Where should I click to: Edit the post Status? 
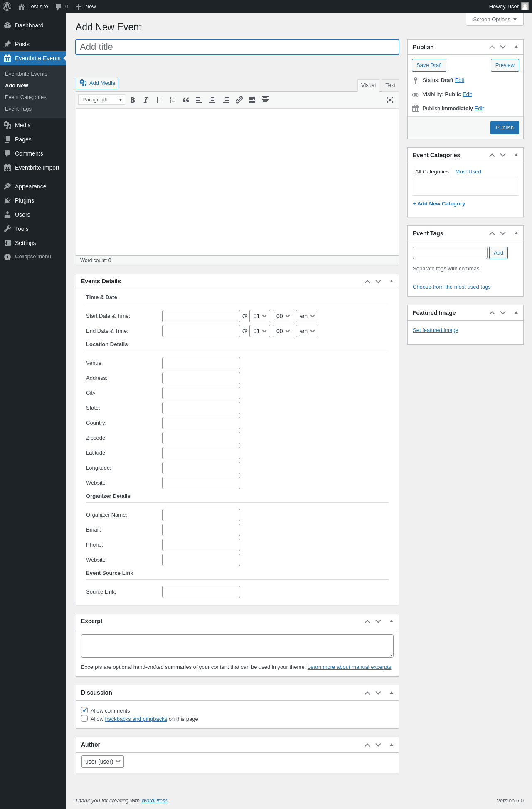coord(459,80)
